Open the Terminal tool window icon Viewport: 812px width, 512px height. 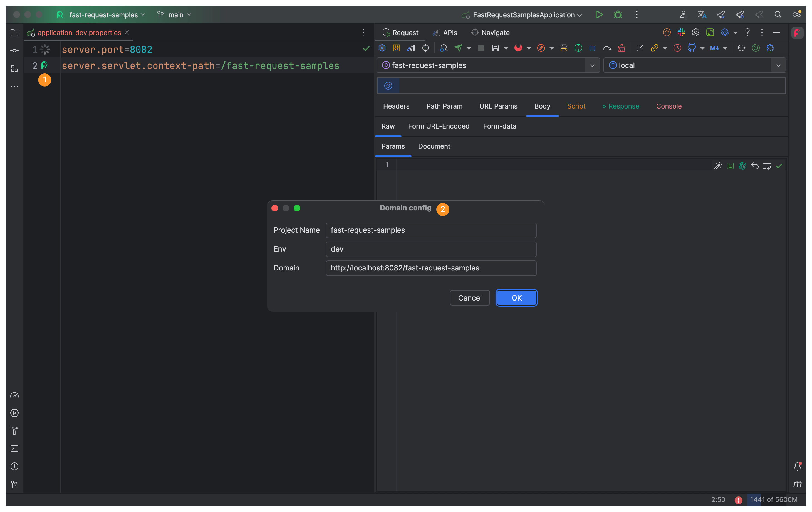tap(14, 449)
